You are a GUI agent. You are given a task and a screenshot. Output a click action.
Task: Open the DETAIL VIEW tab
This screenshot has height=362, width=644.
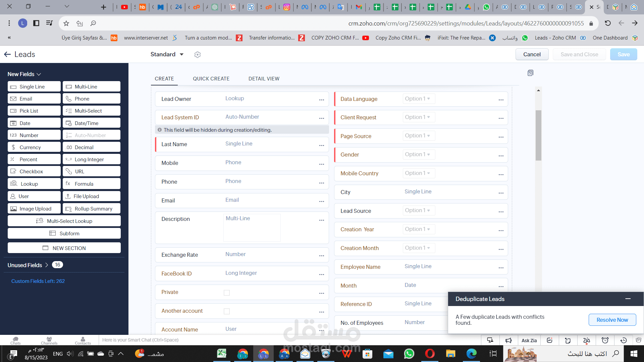pyautogui.click(x=264, y=78)
